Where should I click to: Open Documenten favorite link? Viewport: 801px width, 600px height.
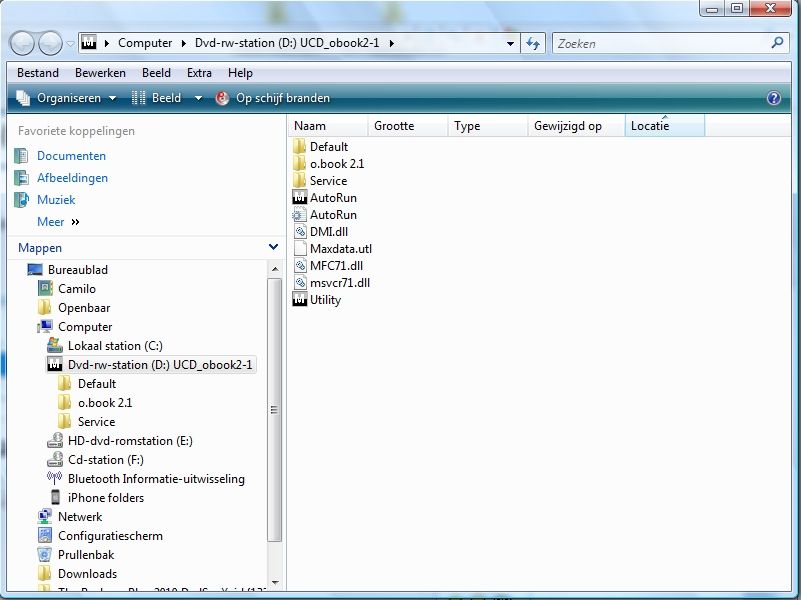[x=71, y=156]
